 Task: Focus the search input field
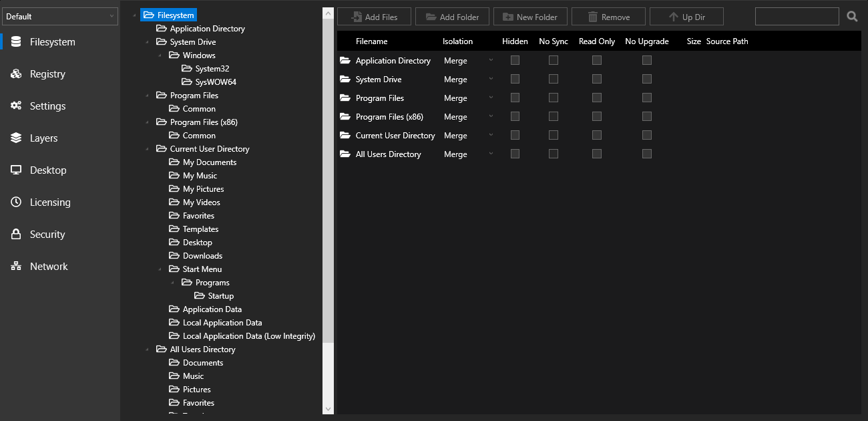tap(797, 17)
